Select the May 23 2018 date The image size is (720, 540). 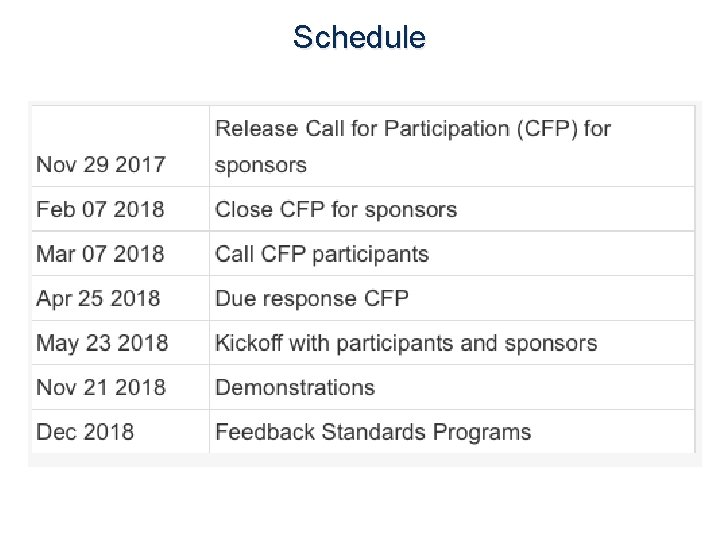(x=102, y=343)
